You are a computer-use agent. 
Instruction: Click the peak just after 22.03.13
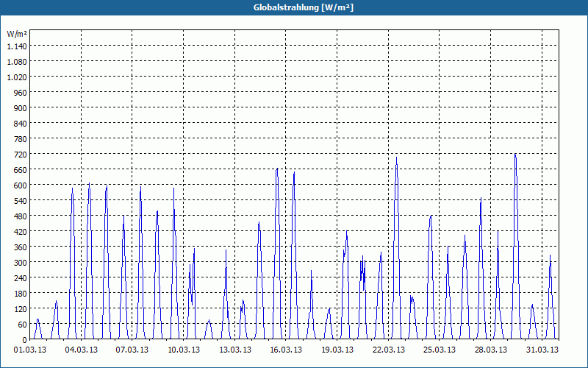tap(396, 158)
